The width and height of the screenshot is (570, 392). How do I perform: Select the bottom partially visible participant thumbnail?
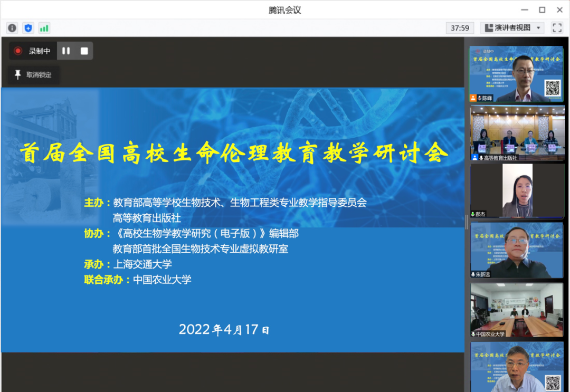coord(517,367)
